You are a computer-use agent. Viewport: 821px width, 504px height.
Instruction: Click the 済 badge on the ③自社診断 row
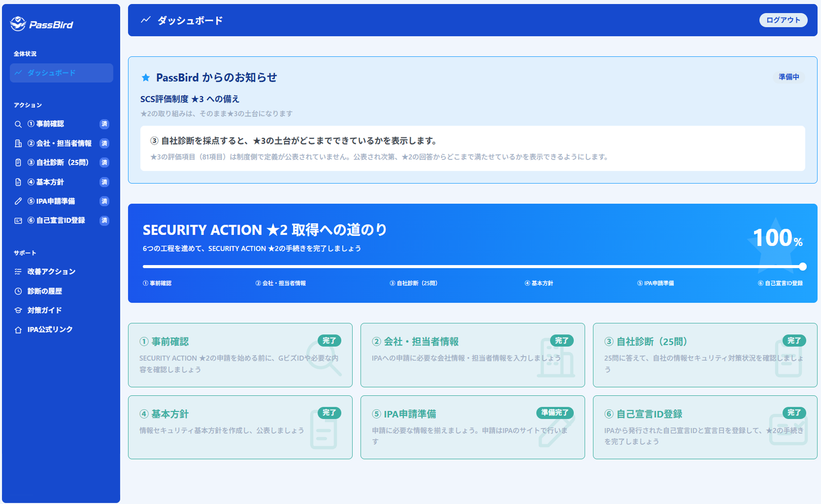tap(104, 163)
